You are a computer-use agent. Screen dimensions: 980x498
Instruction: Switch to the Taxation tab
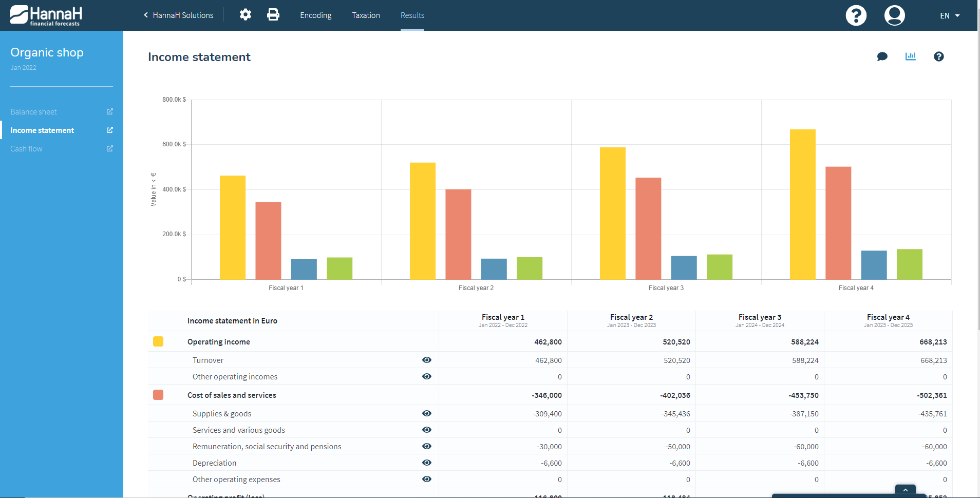tap(366, 15)
